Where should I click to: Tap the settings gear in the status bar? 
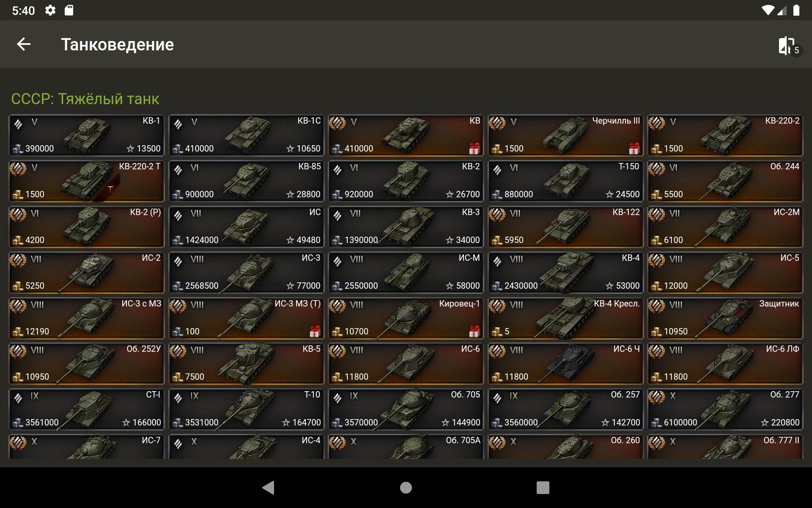50,10
